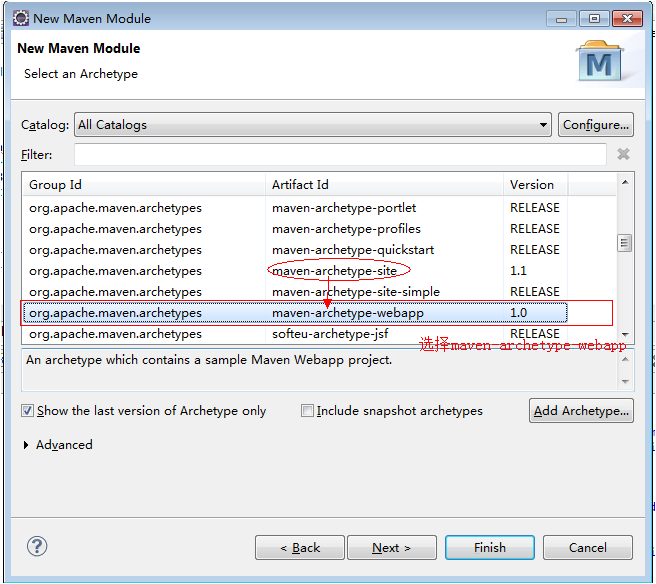This screenshot has height=584, width=656.
Task: Click version 1.0 of maven-archetype-webapp
Action: 518,313
